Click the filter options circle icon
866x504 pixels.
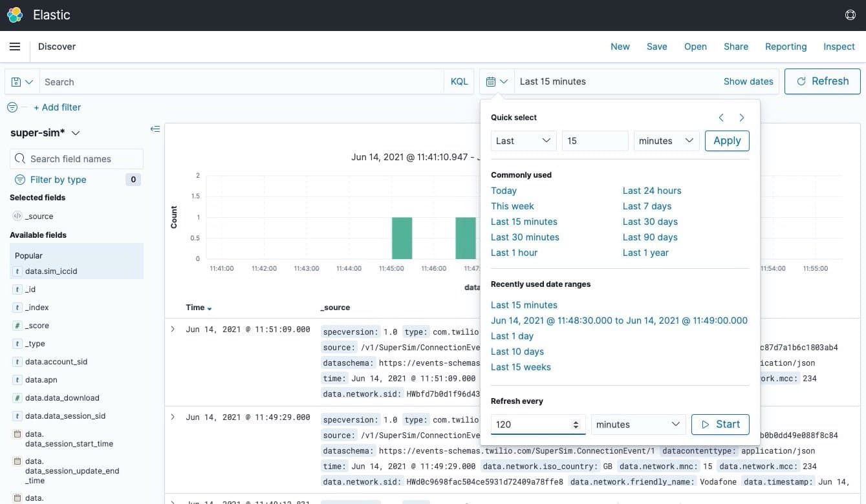(x=12, y=107)
